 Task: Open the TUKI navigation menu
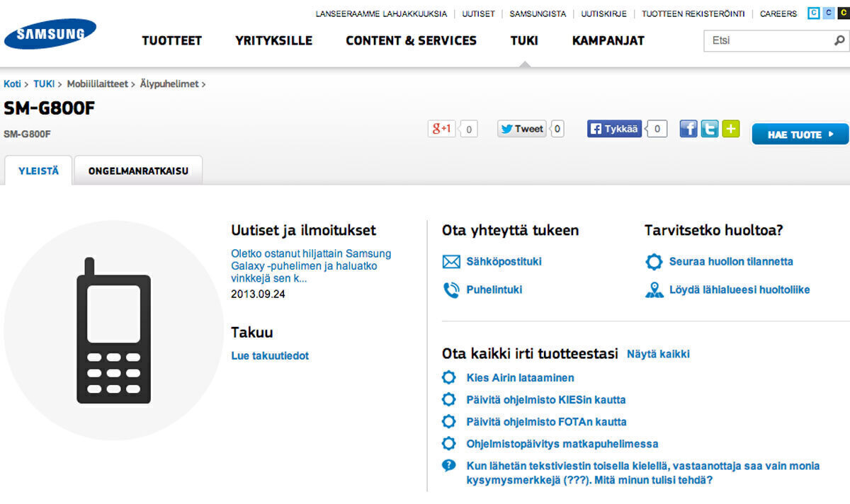coord(523,41)
